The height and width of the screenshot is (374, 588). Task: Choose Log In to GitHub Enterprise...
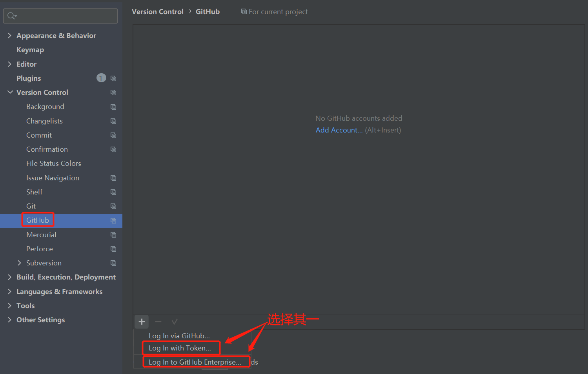(195, 362)
